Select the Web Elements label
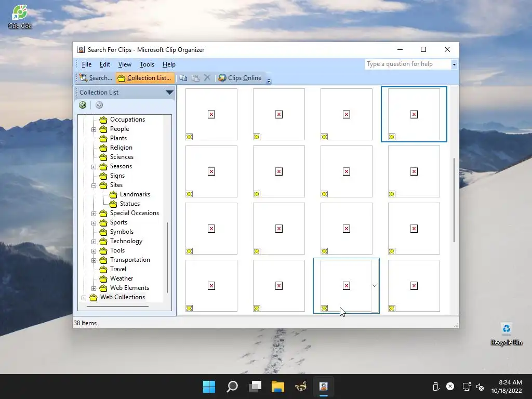Image resolution: width=532 pixels, height=399 pixels. (x=129, y=288)
